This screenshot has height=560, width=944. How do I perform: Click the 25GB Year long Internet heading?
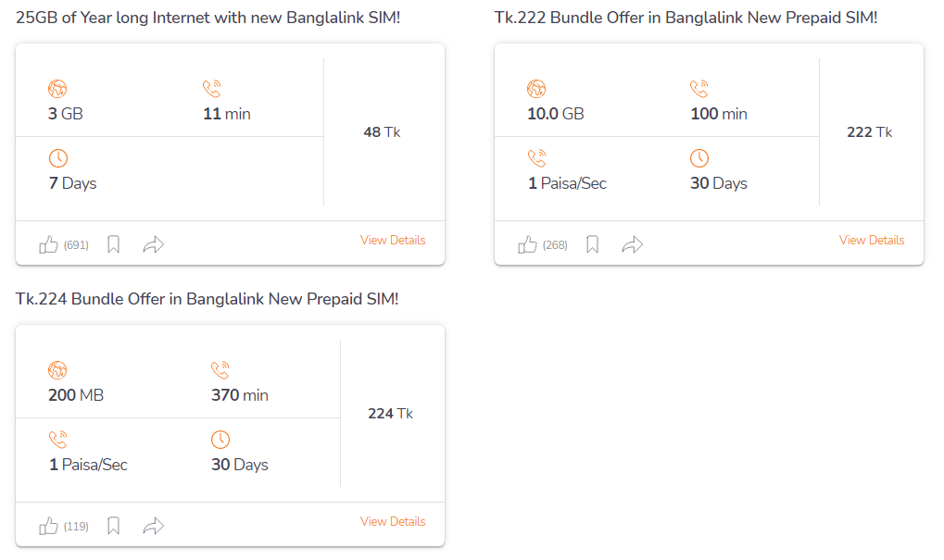[208, 18]
